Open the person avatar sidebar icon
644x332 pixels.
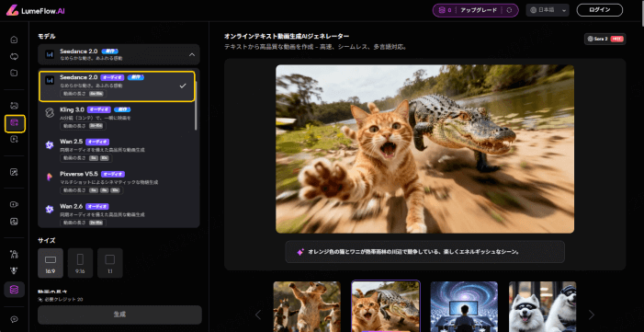tap(14, 254)
